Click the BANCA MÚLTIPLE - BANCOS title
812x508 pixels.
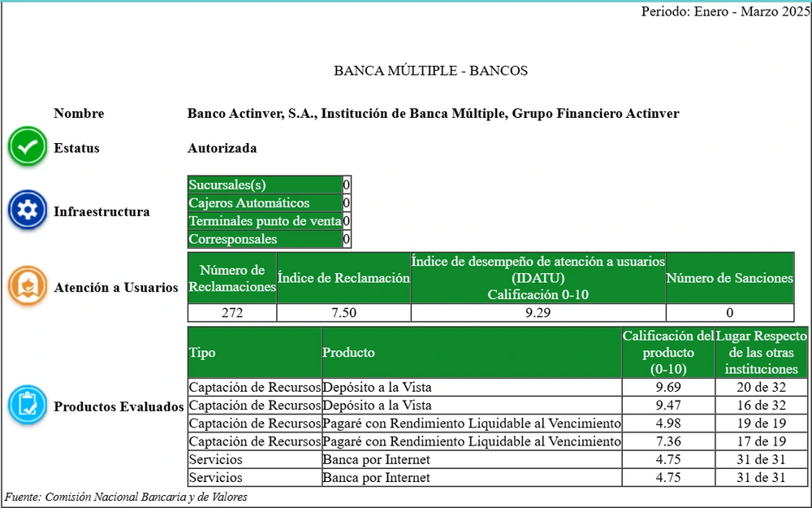pos(430,71)
